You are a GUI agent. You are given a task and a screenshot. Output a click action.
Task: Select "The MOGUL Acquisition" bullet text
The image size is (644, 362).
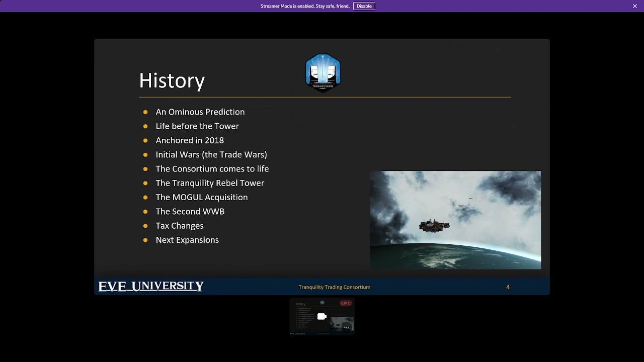202,197
